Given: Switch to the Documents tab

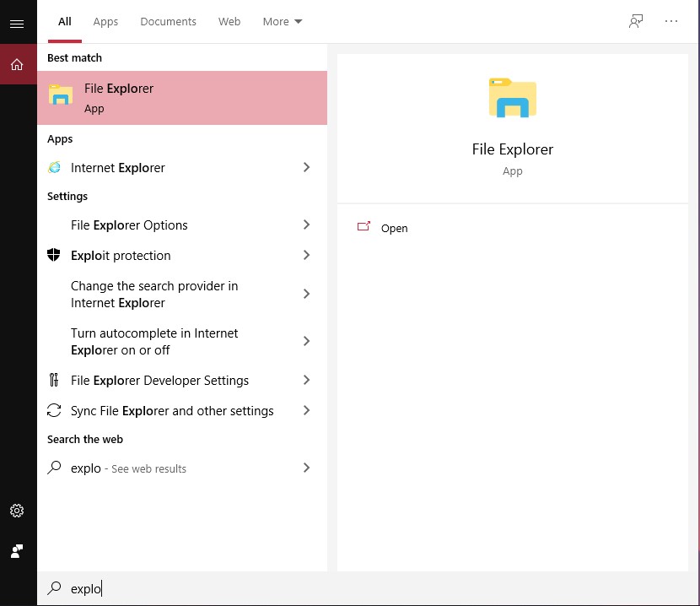Looking at the screenshot, I should click(x=168, y=21).
